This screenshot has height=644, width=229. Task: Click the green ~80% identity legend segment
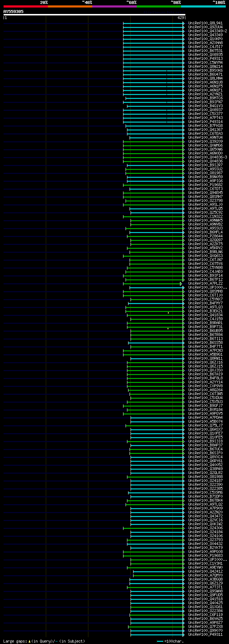(x=159, y=6)
